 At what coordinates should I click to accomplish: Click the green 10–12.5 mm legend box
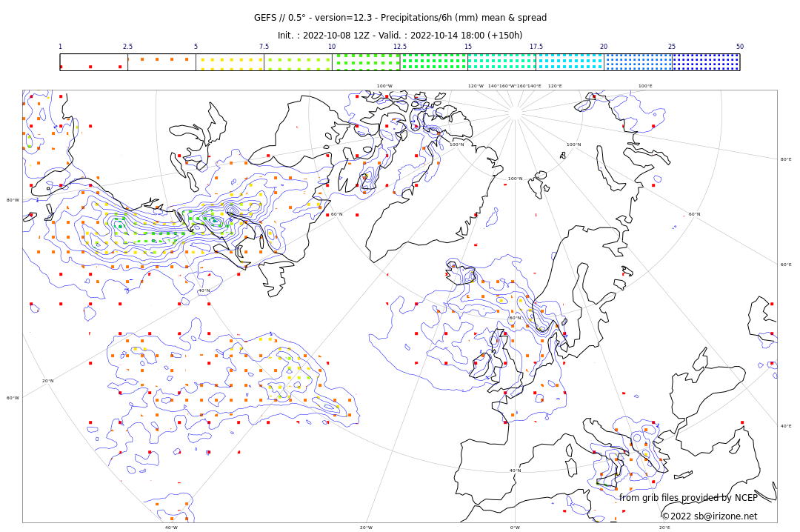(x=366, y=61)
